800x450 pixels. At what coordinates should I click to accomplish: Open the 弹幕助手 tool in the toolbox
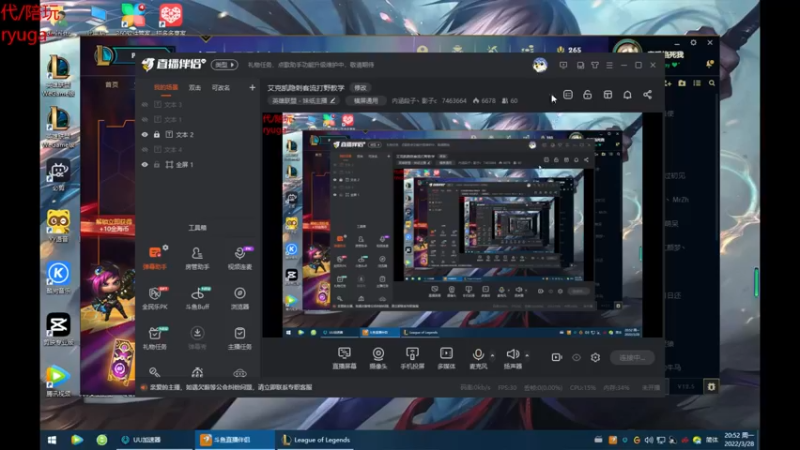click(x=155, y=257)
